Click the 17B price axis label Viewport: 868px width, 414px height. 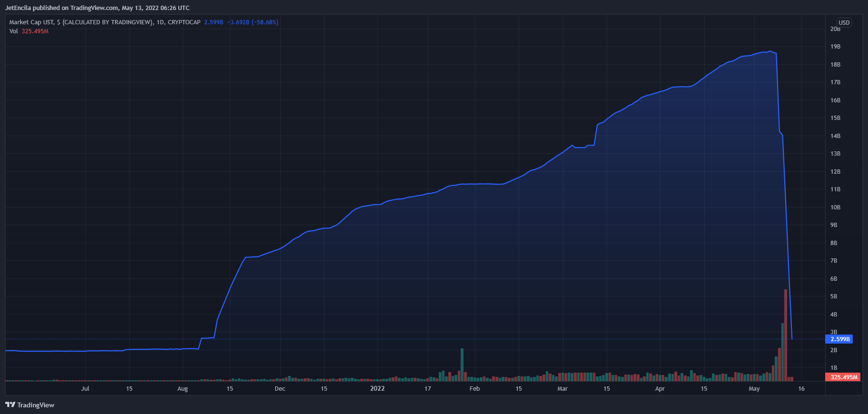pyautogui.click(x=835, y=82)
